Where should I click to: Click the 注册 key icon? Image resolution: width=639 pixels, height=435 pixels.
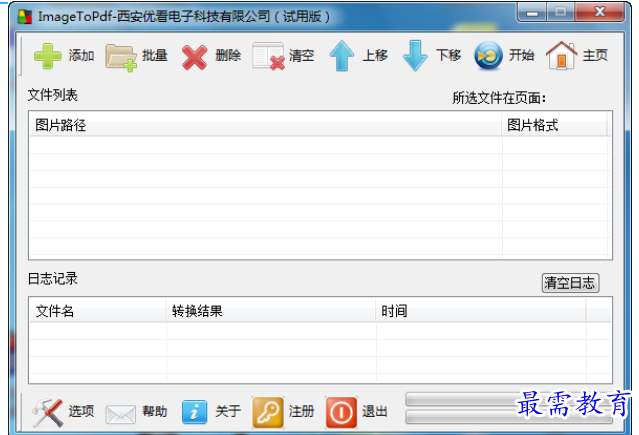coord(268,412)
